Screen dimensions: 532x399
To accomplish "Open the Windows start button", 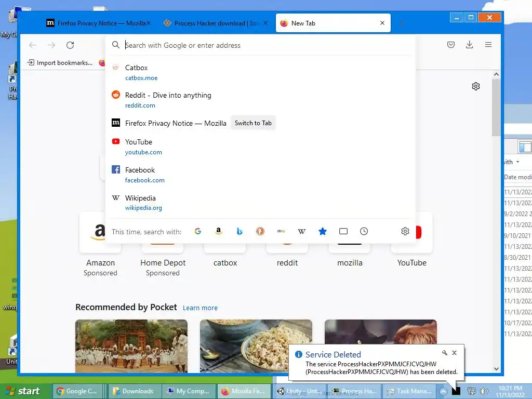I will [x=24, y=391].
